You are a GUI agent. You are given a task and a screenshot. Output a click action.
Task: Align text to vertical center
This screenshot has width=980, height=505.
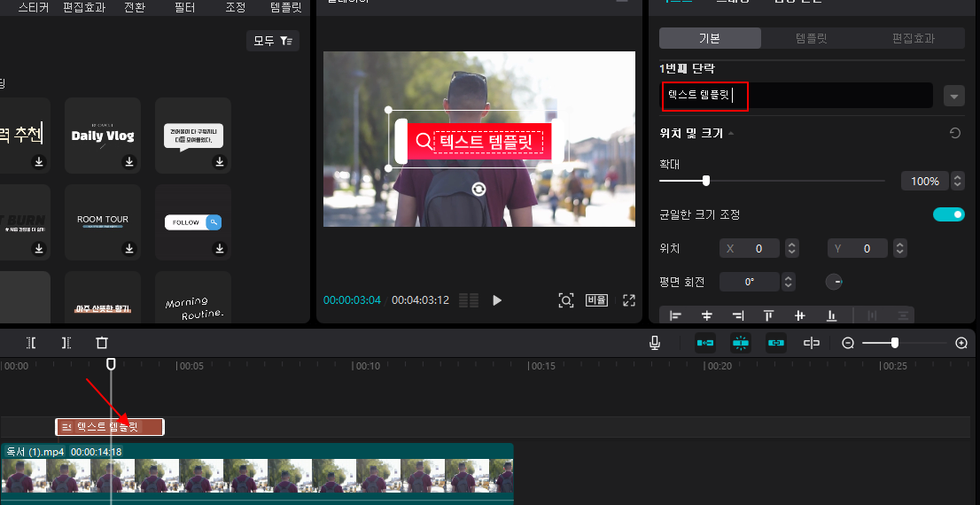click(x=800, y=315)
